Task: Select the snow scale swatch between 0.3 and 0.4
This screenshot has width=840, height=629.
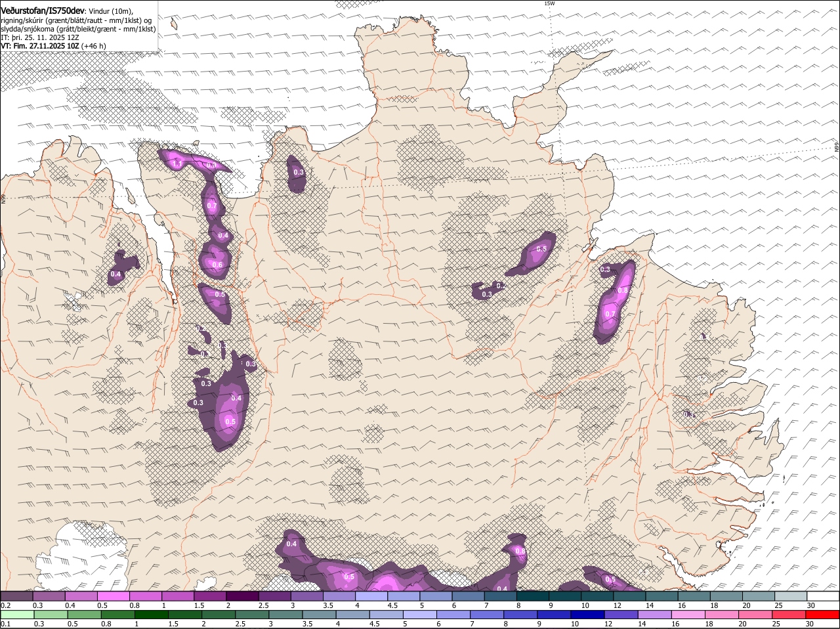Action: pyautogui.click(x=49, y=596)
